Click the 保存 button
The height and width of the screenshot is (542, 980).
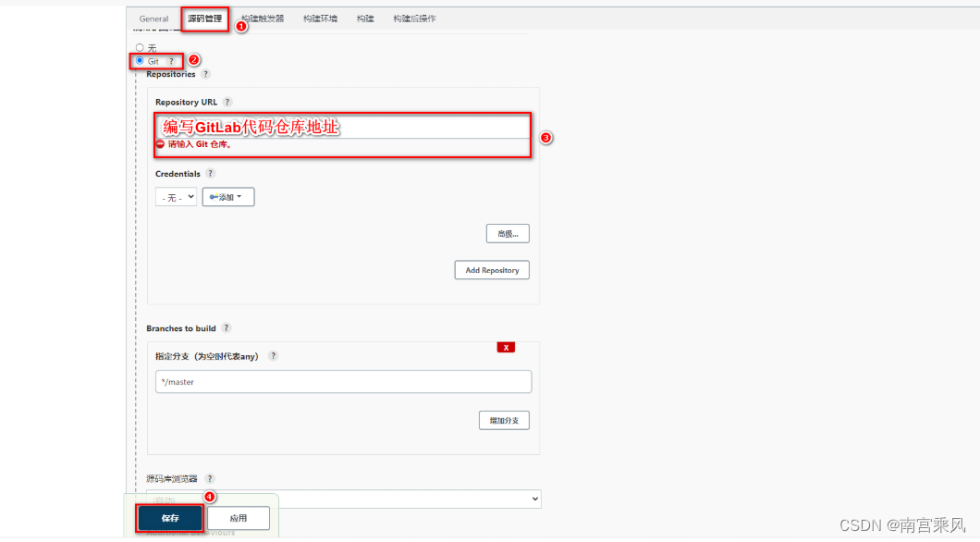point(170,518)
